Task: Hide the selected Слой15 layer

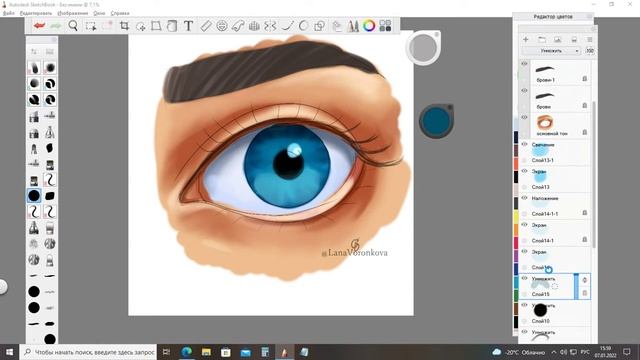Action: pos(524,278)
